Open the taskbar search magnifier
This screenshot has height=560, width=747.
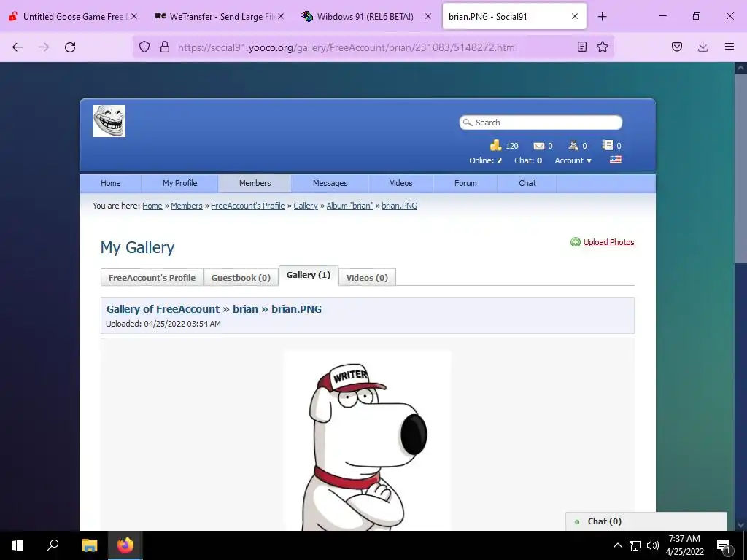(53, 545)
